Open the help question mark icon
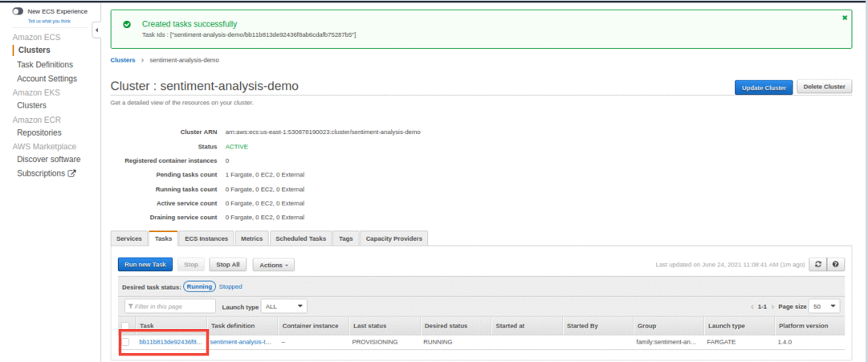 (835, 265)
